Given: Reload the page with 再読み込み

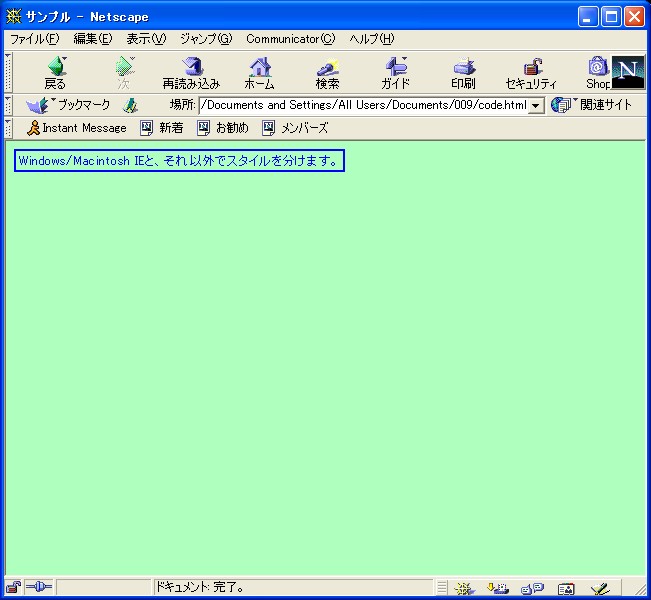Looking at the screenshot, I should pos(191,73).
